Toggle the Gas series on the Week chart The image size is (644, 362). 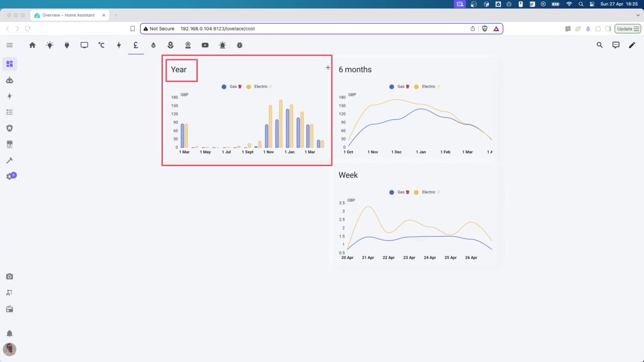tap(399, 192)
